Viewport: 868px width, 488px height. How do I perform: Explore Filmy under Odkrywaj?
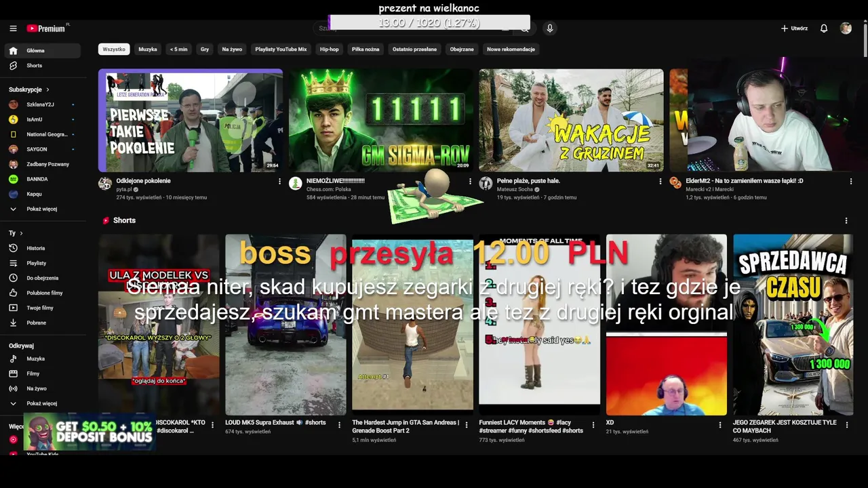43,373
